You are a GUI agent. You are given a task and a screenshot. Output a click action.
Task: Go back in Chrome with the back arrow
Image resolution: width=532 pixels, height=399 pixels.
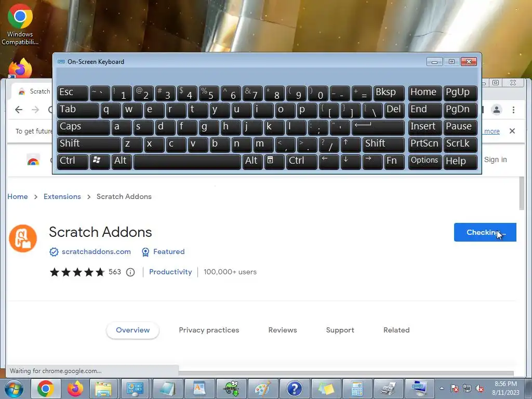(x=19, y=110)
